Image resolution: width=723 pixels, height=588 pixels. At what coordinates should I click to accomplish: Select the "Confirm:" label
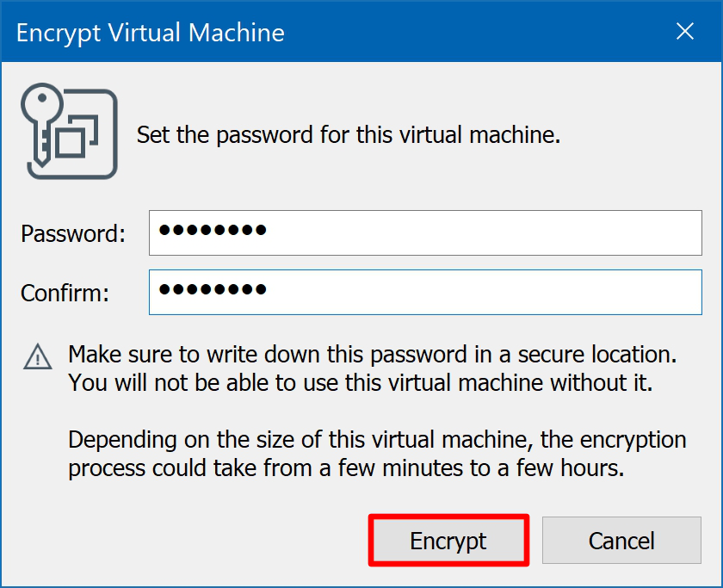click(65, 293)
